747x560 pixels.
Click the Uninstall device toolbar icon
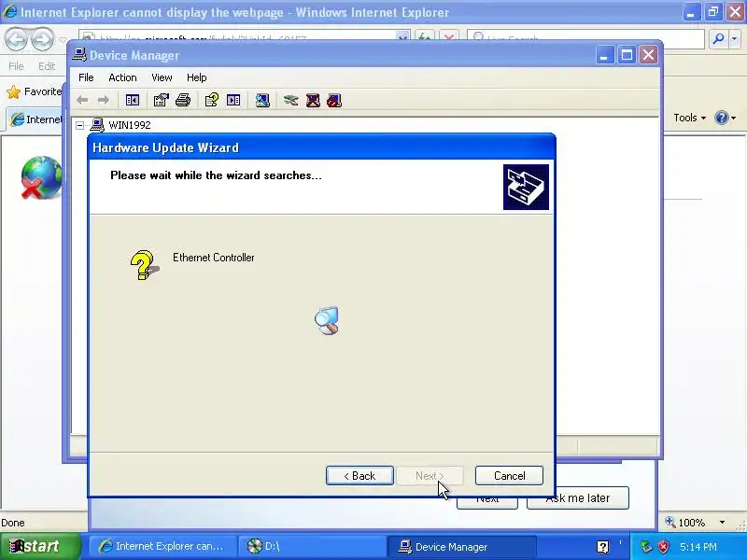(x=313, y=100)
